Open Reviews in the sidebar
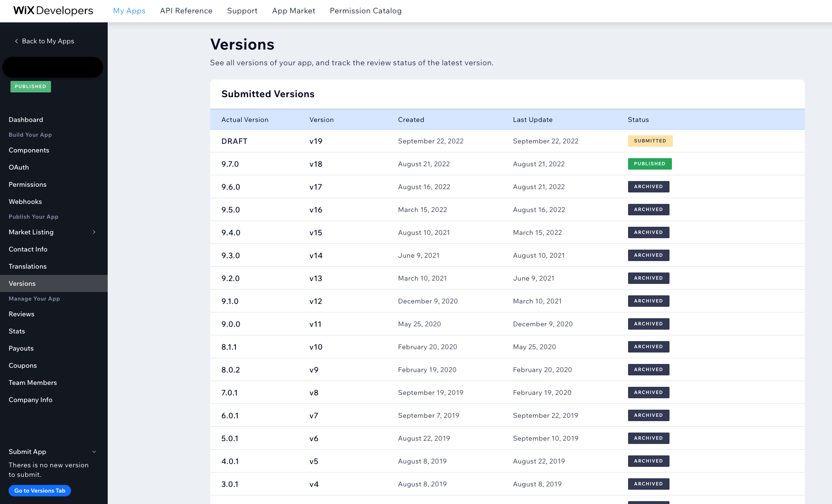Viewport: 832px width, 504px height. pos(21,314)
